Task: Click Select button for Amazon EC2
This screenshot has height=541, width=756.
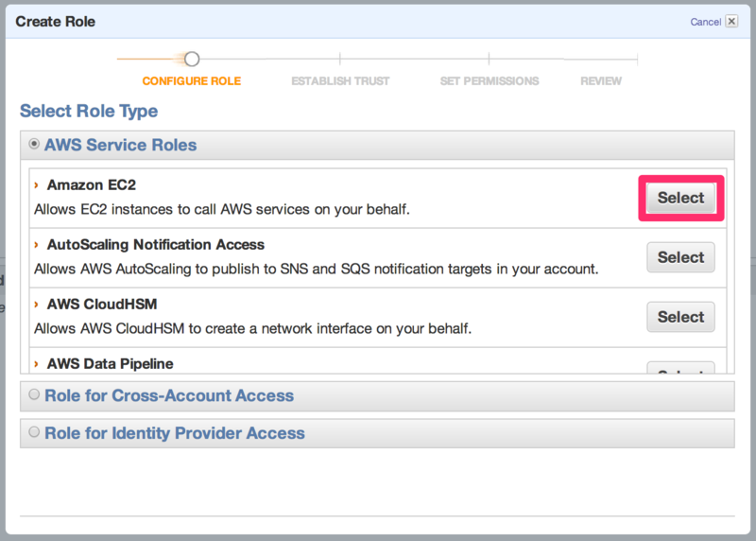Action: (x=680, y=198)
